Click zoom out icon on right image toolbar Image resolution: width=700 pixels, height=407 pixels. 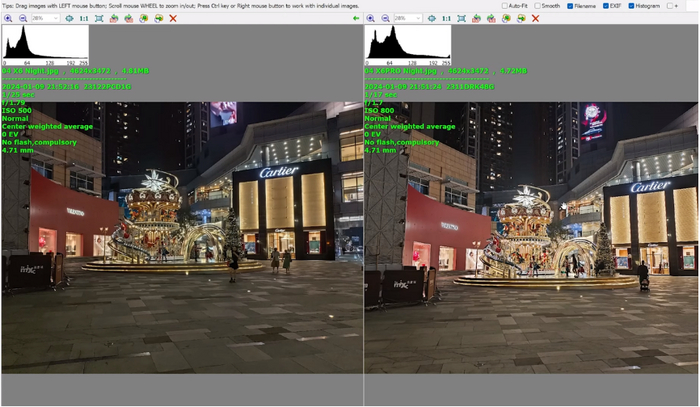pyautogui.click(x=385, y=18)
